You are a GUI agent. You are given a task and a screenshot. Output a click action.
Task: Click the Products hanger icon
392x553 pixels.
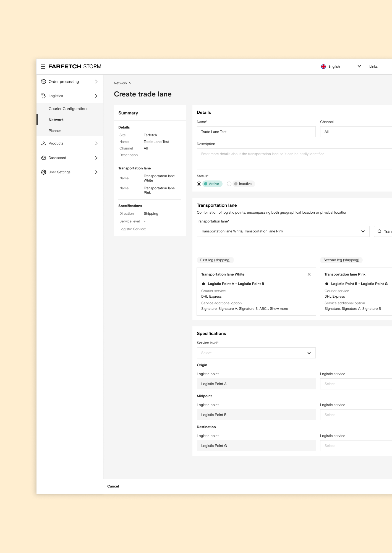(44, 143)
